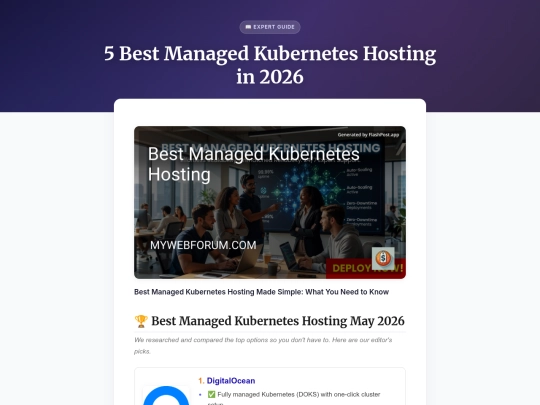Click the 'Fully managed Kubernetes (DOKS)' bullet text
This screenshot has width=540, height=405.
click(x=294, y=399)
